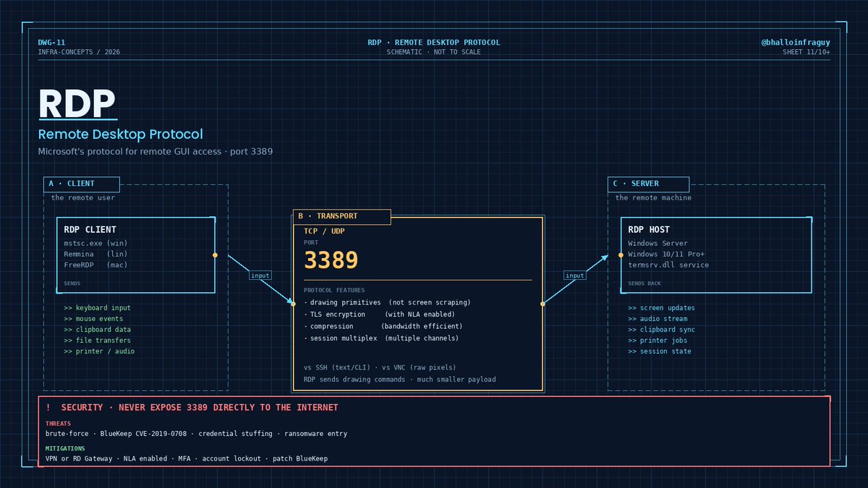Click the large 3389 port number
Viewport: 868px width, 488px height.
click(x=331, y=261)
